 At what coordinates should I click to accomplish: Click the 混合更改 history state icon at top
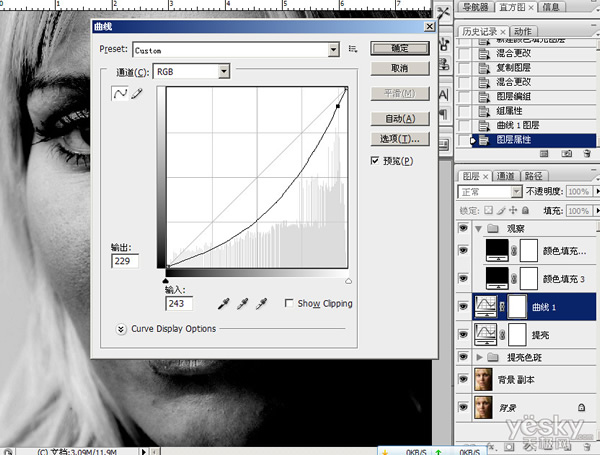[484, 53]
